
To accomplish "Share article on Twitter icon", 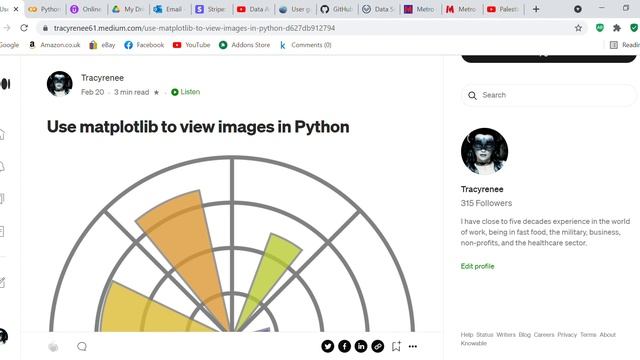I will click(327, 347).
